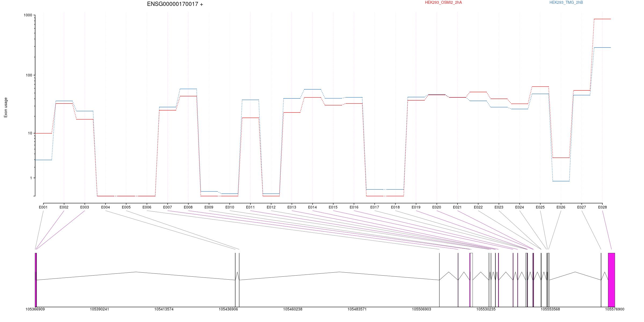
Task: Click exon label E012
Action: pyautogui.click(x=271, y=207)
